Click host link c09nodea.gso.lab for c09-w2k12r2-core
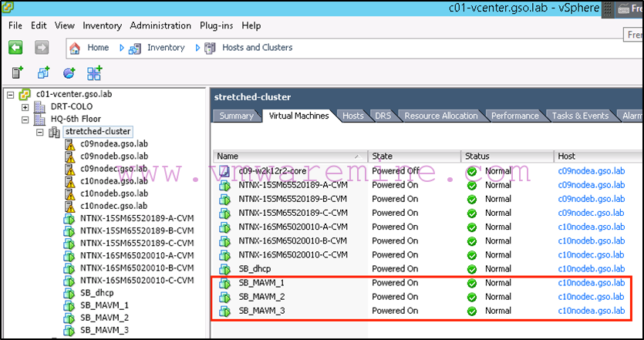The width and height of the screenshot is (644, 340). click(x=592, y=171)
